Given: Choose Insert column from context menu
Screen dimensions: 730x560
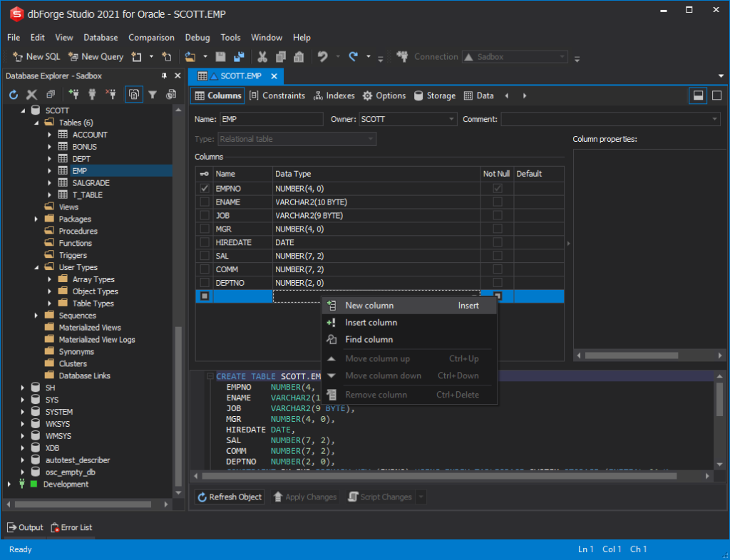Looking at the screenshot, I should tap(371, 323).
